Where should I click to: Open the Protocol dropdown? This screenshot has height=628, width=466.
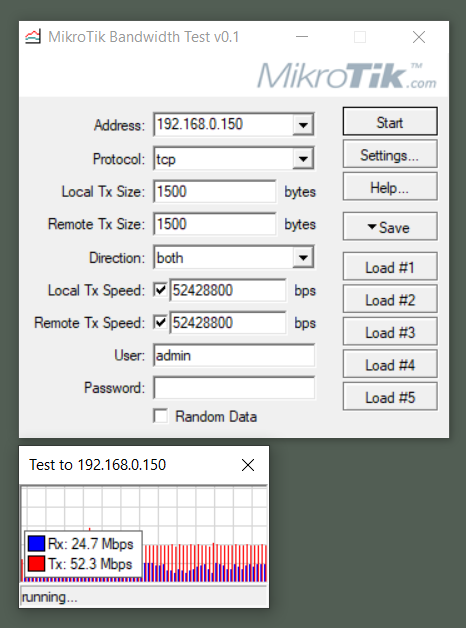pos(303,159)
